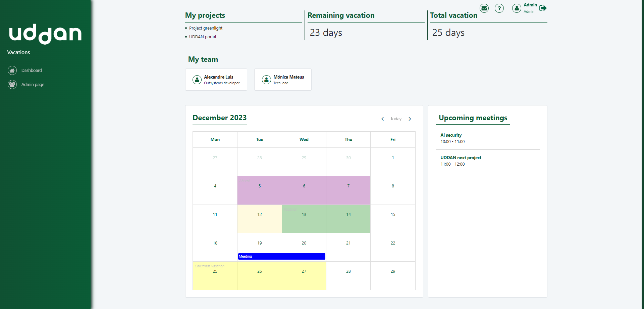Open the Project greenlight project
The width and height of the screenshot is (644, 309).
pos(205,28)
